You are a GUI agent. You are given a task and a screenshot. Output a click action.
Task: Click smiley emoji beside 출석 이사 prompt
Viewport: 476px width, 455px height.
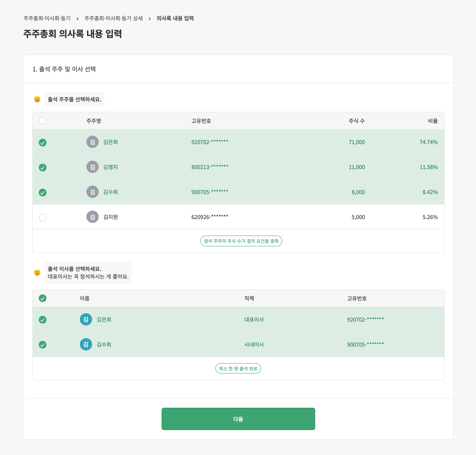[x=37, y=272]
